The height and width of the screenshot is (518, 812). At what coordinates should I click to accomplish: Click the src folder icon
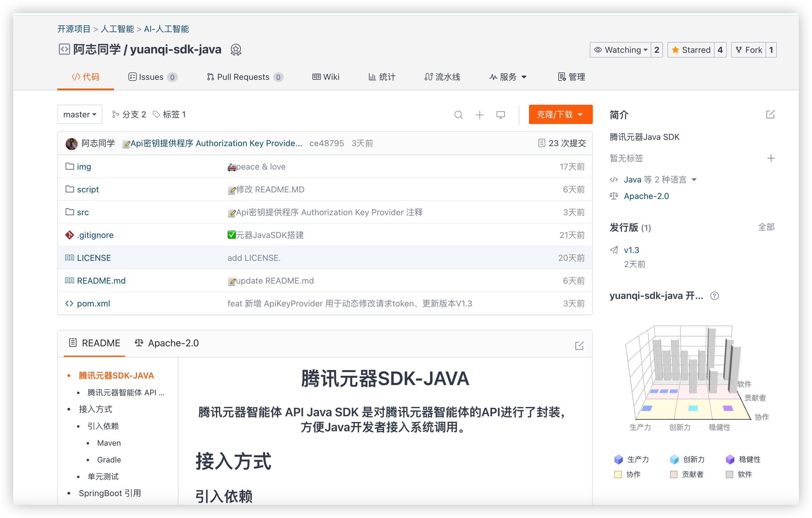(70, 212)
